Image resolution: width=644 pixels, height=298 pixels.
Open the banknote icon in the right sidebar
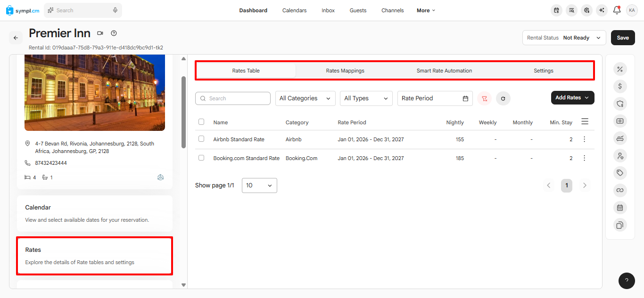point(620,121)
